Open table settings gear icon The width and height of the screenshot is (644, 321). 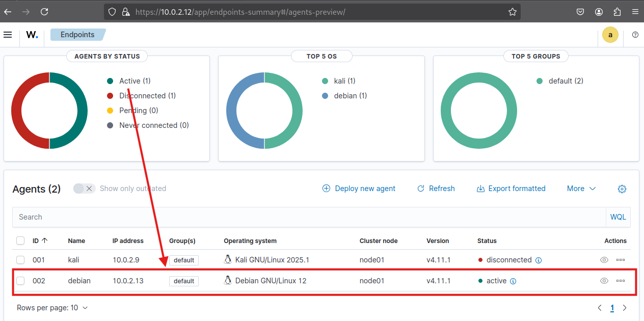tap(622, 189)
